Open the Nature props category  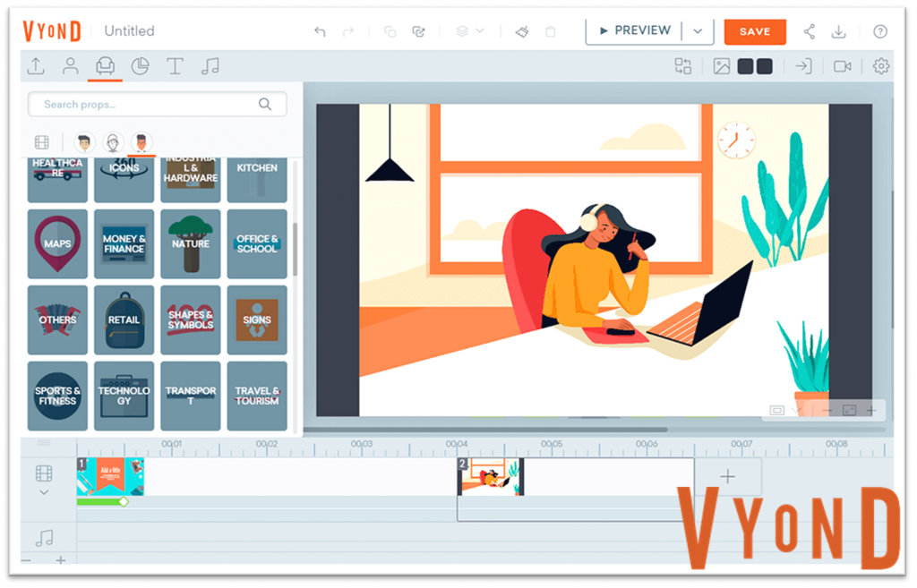pos(190,243)
